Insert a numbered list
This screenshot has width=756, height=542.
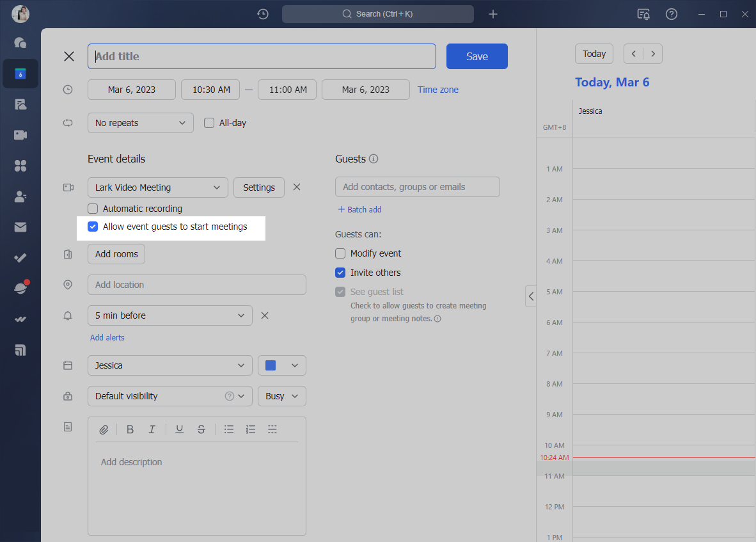tap(251, 429)
